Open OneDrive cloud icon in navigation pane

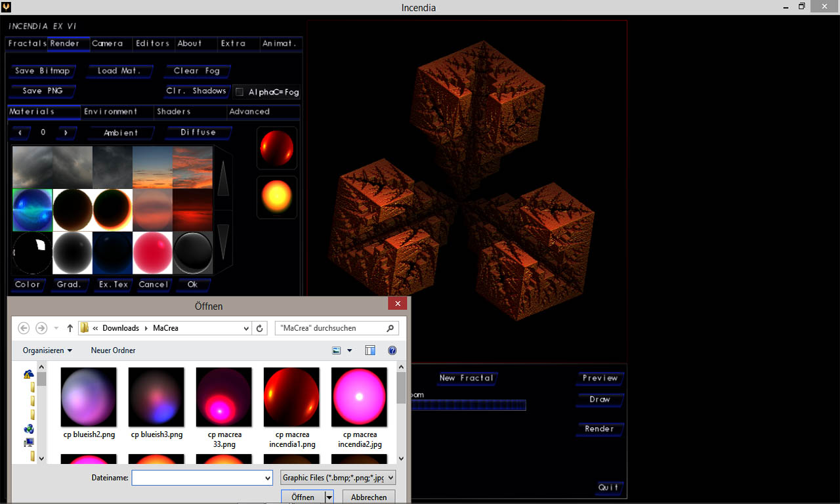[28, 374]
